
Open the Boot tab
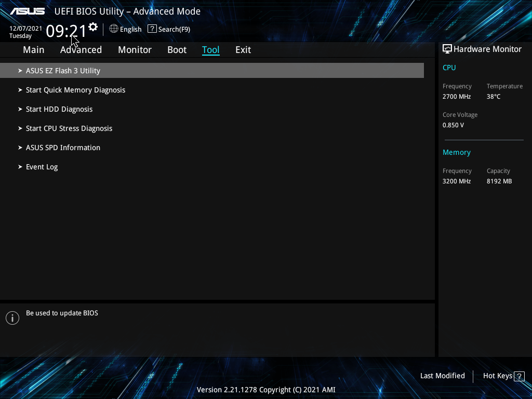(177, 49)
